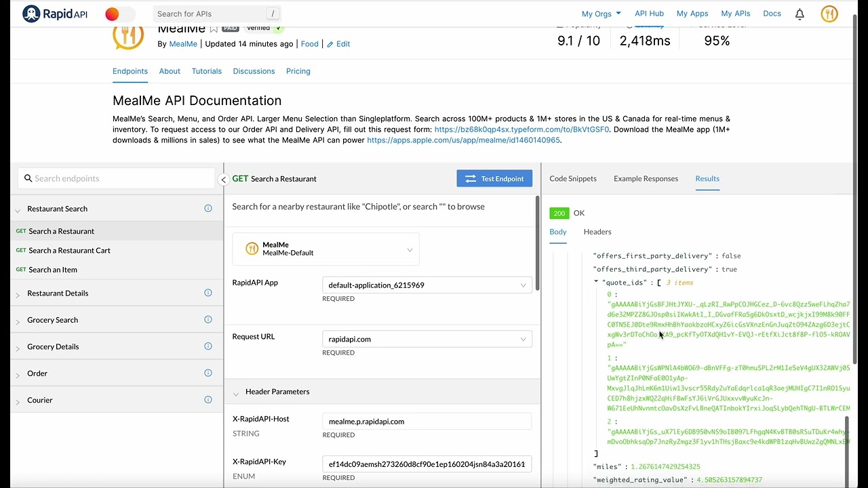Show info for Courier group
The image size is (868, 488).
pos(208,400)
